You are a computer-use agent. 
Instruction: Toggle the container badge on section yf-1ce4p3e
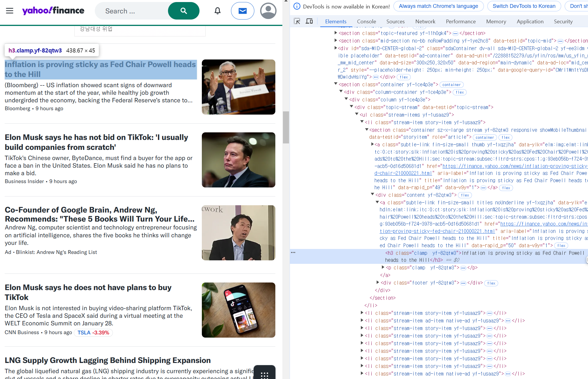point(452,85)
